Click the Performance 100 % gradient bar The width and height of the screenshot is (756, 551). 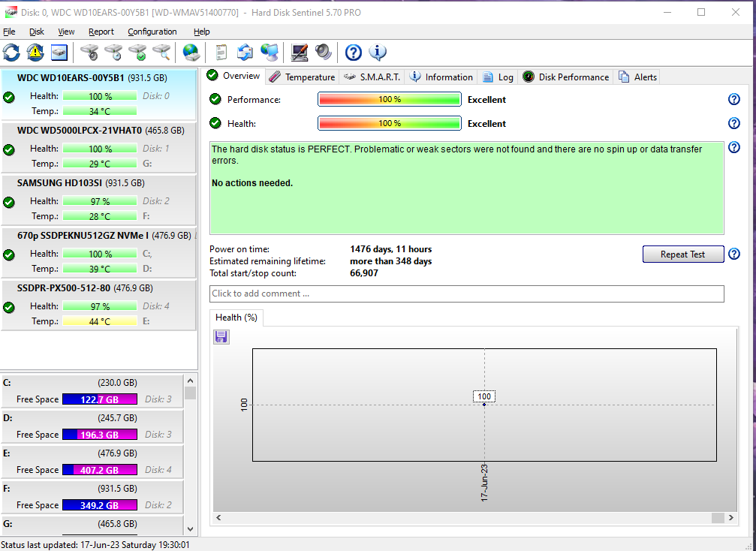[x=390, y=99]
